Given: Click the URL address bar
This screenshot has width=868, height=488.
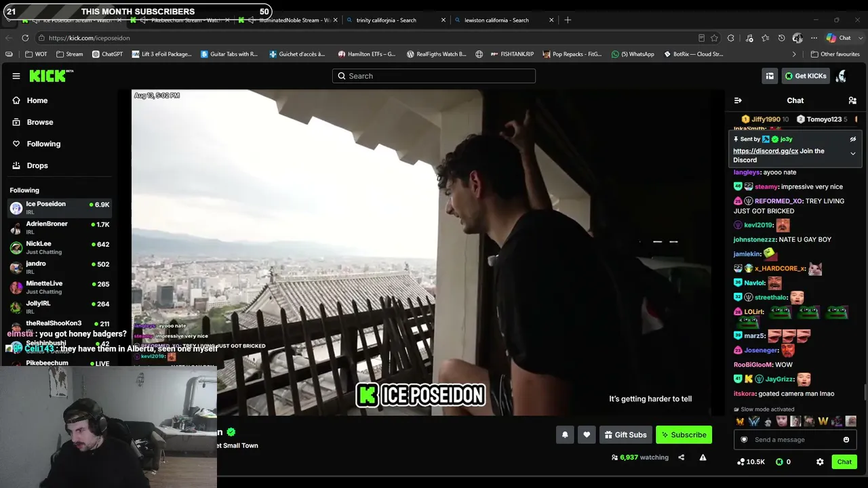Looking at the screenshot, I should point(366,38).
